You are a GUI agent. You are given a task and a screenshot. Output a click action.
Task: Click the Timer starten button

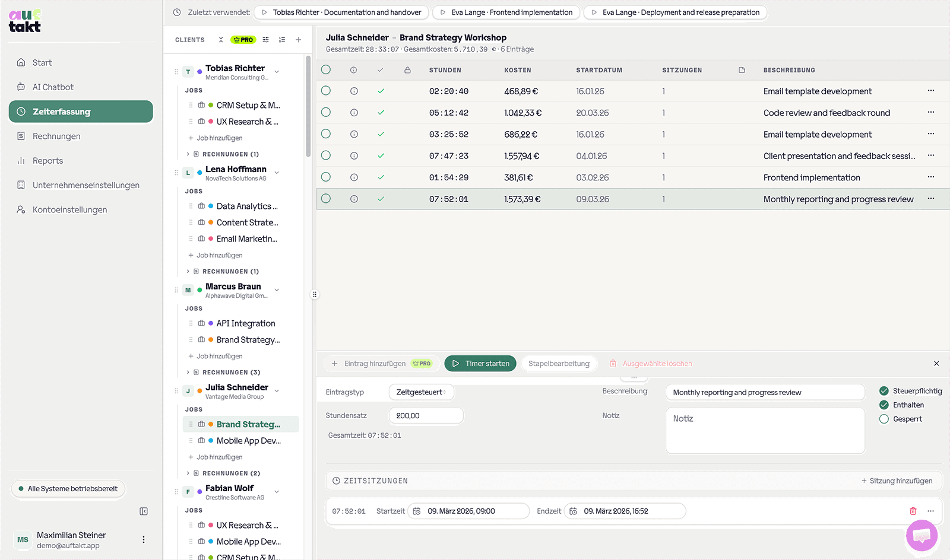(x=480, y=364)
